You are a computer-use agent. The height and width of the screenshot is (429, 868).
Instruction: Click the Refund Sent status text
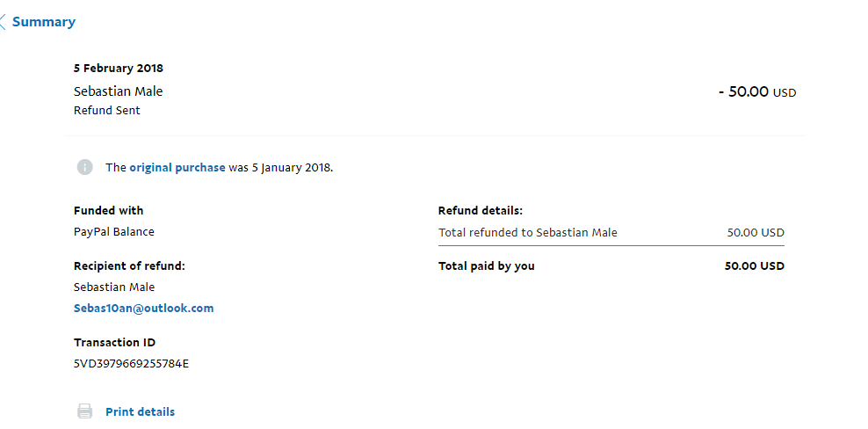point(107,110)
